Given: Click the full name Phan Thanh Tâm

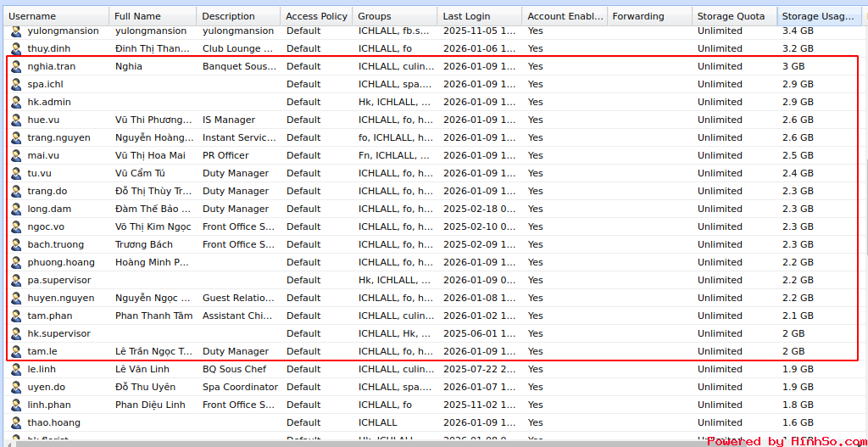Looking at the screenshot, I should (153, 316).
